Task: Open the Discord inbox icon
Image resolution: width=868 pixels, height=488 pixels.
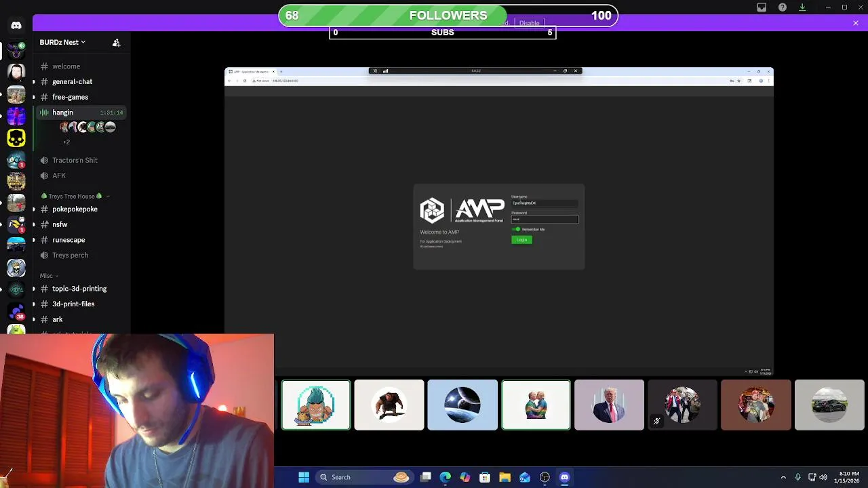Action: tap(762, 7)
